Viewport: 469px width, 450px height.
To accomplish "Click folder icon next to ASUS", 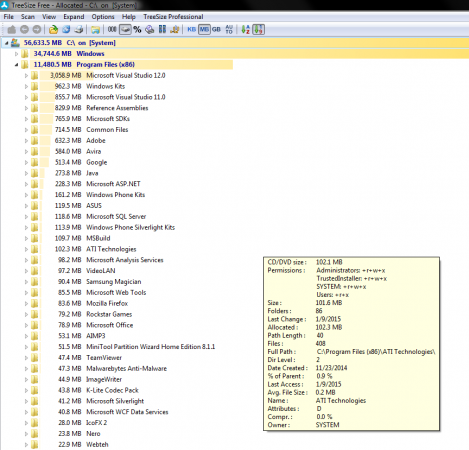I will pyautogui.click(x=35, y=206).
